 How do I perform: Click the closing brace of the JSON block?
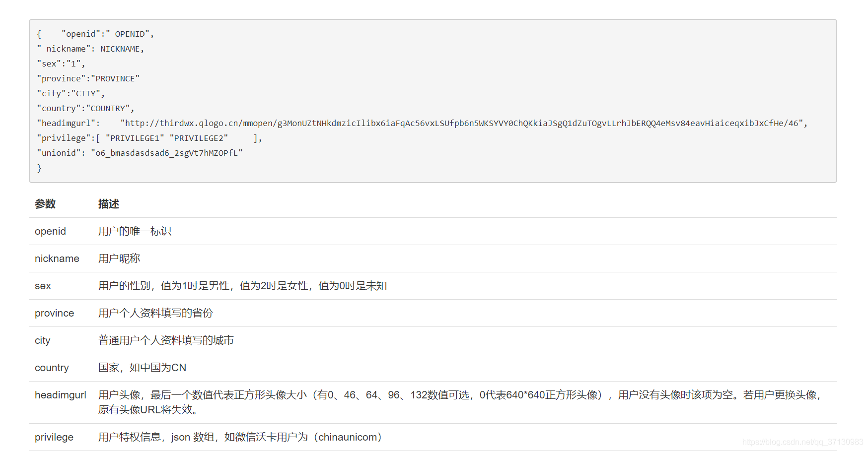click(x=39, y=168)
